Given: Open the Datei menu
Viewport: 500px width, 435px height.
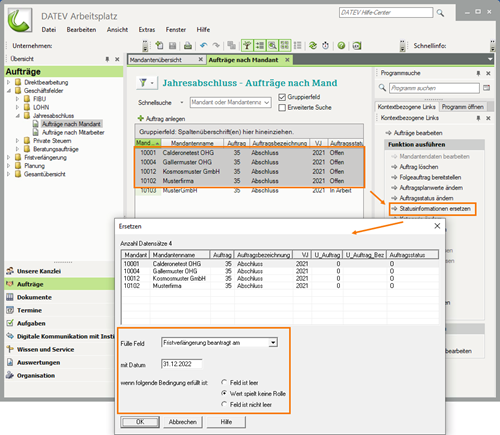Looking at the screenshot, I should [49, 30].
